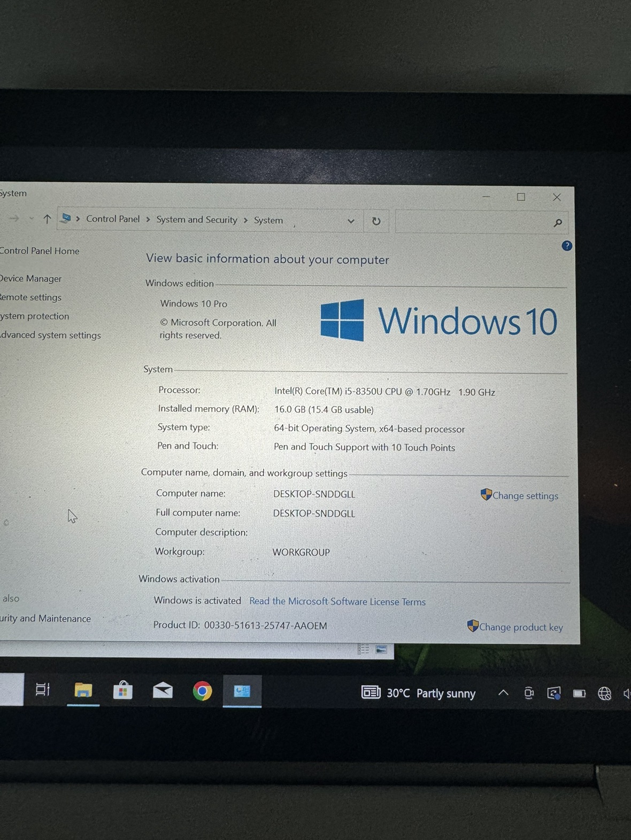Open network globe tray icon

(x=604, y=694)
